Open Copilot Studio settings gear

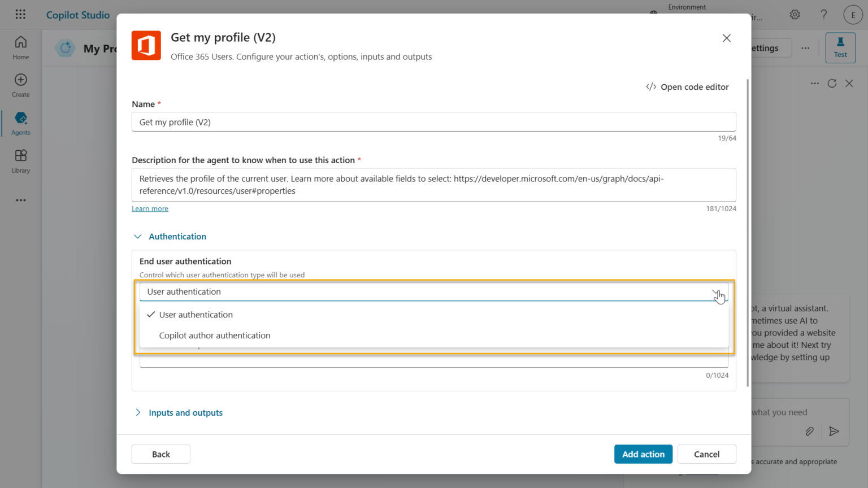click(795, 14)
